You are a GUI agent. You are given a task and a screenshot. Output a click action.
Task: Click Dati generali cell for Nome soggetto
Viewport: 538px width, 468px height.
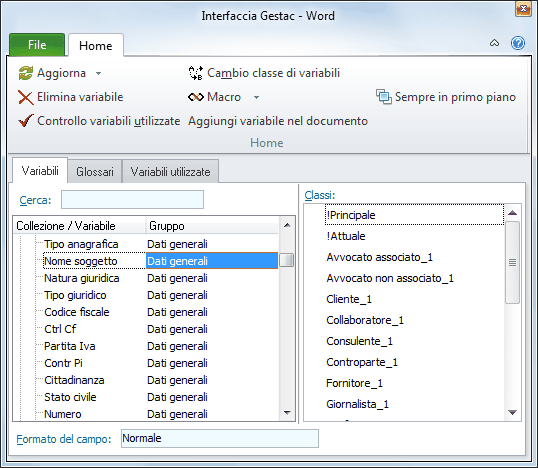tap(212, 261)
